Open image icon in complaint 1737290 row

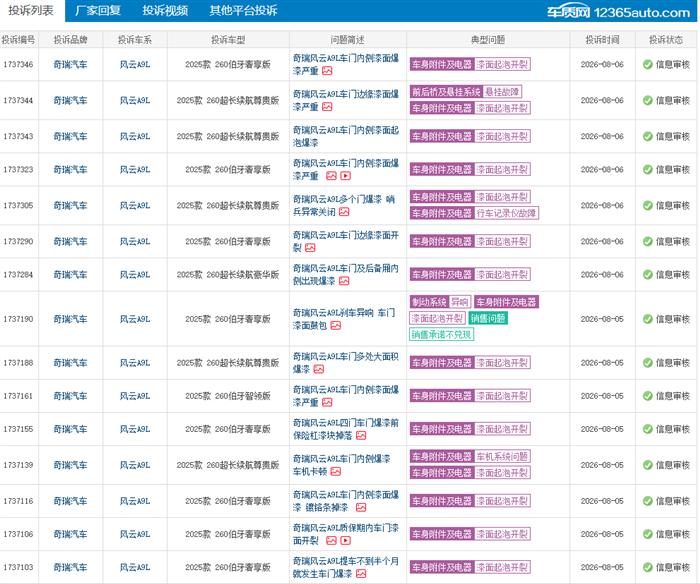point(310,248)
